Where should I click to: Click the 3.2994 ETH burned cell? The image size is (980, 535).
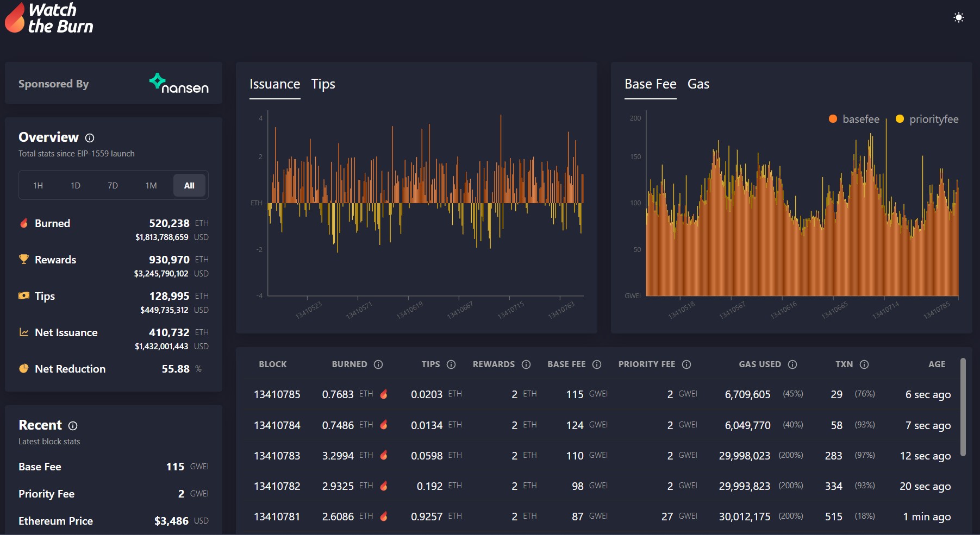pyautogui.click(x=348, y=456)
